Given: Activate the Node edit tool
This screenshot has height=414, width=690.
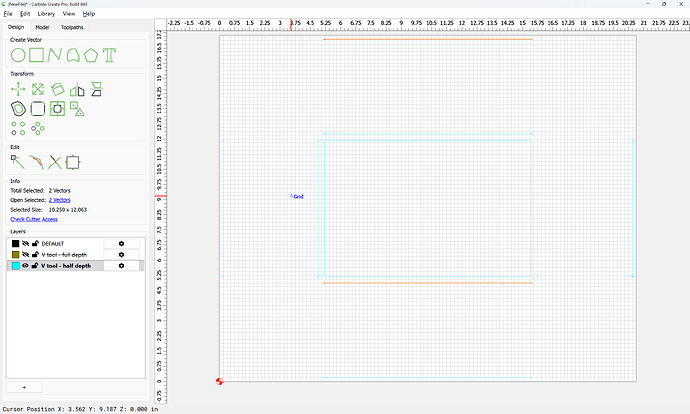Looking at the screenshot, I should 18,162.
